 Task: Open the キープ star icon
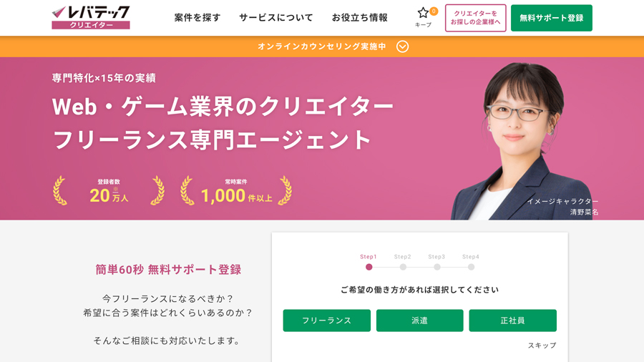(423, 13)
